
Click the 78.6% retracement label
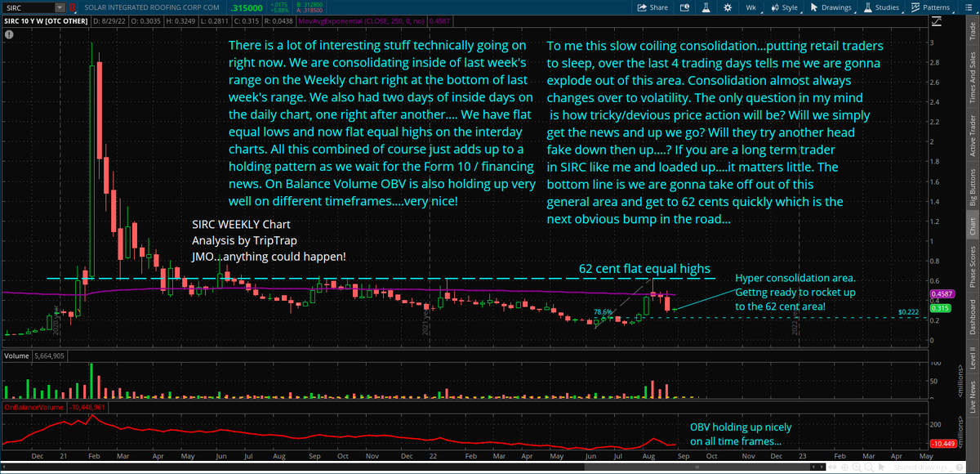[603, 312]
